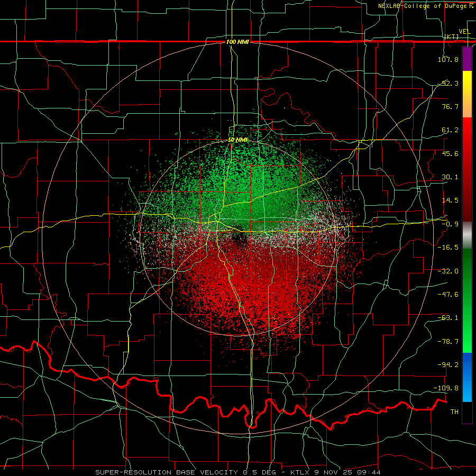Pick the gray near-zero segment of the color bar

[467, 235]
